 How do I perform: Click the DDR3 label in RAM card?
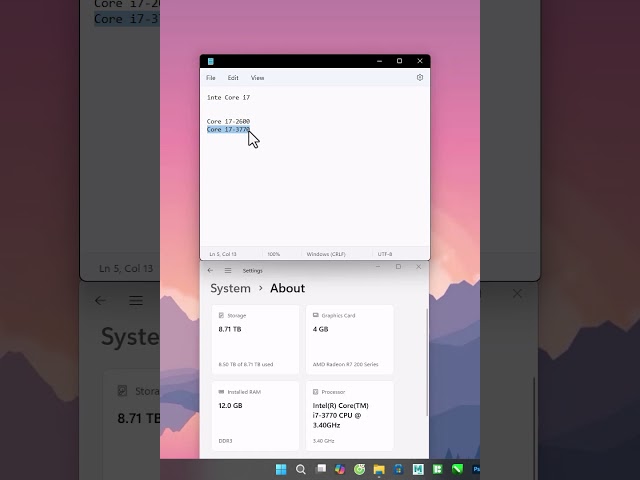tap(225, 441)
